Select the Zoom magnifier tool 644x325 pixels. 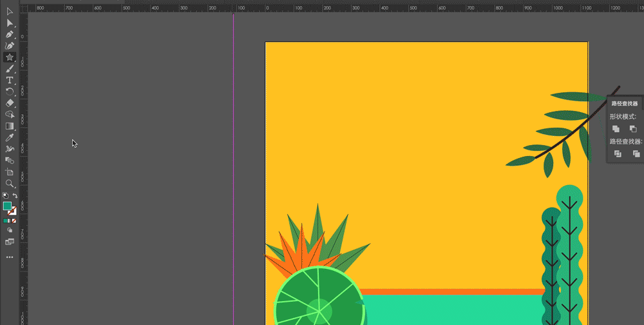click(x=10, y=184)
